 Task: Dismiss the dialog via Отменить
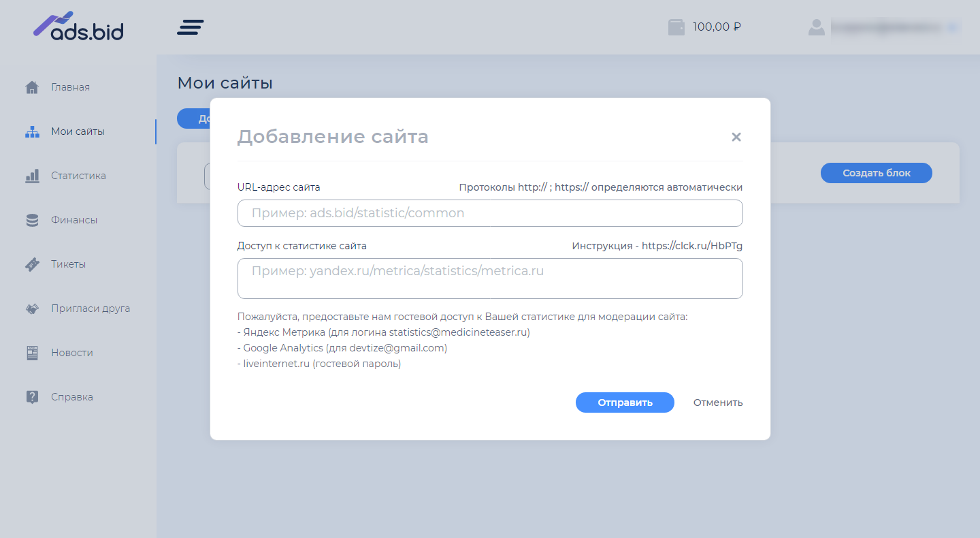(717, 402)
